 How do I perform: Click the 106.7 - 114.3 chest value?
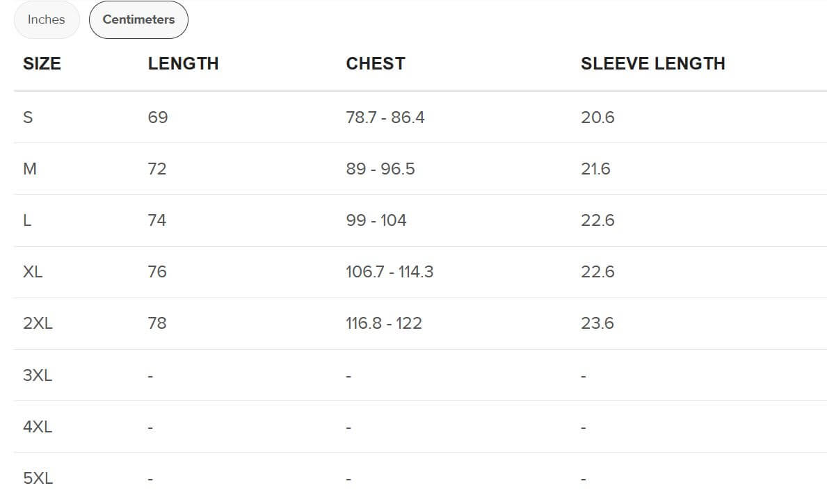(390, 272)
